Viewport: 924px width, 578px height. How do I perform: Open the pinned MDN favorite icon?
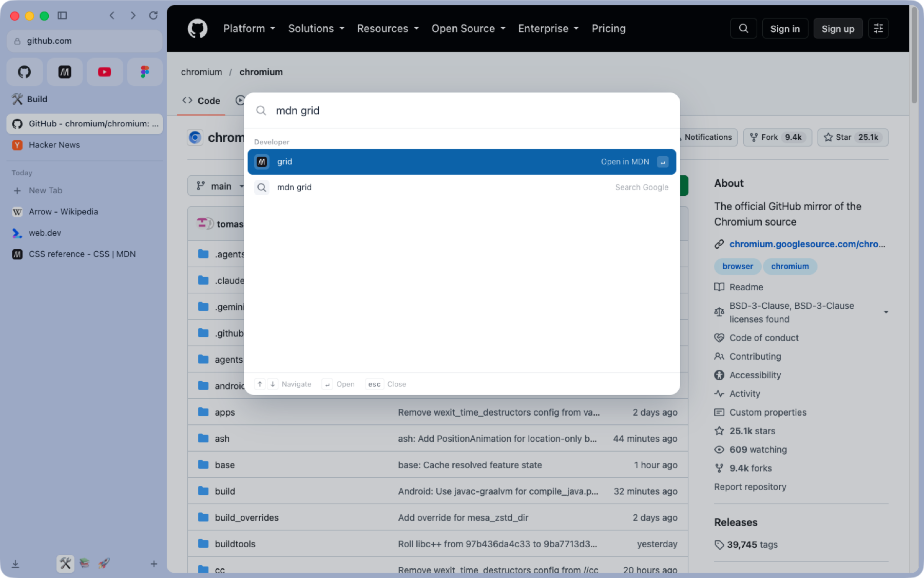point(65,72)
